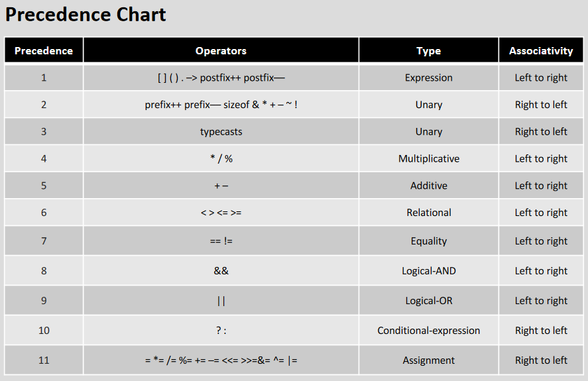Viewport: 588px width, 381px height.
Task: Click the Type column header
Action: tap(429, 50)
